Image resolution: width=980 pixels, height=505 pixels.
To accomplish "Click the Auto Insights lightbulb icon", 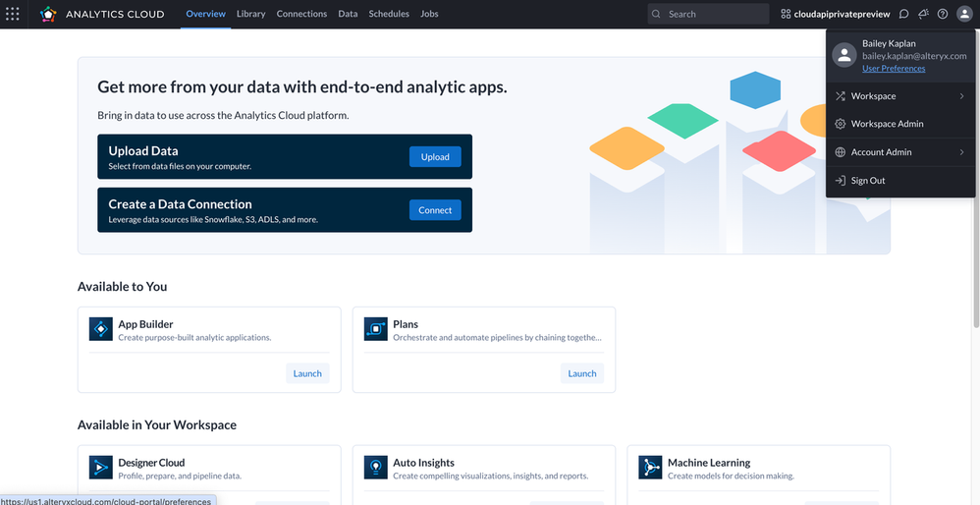I will click(x=376, y=467).
